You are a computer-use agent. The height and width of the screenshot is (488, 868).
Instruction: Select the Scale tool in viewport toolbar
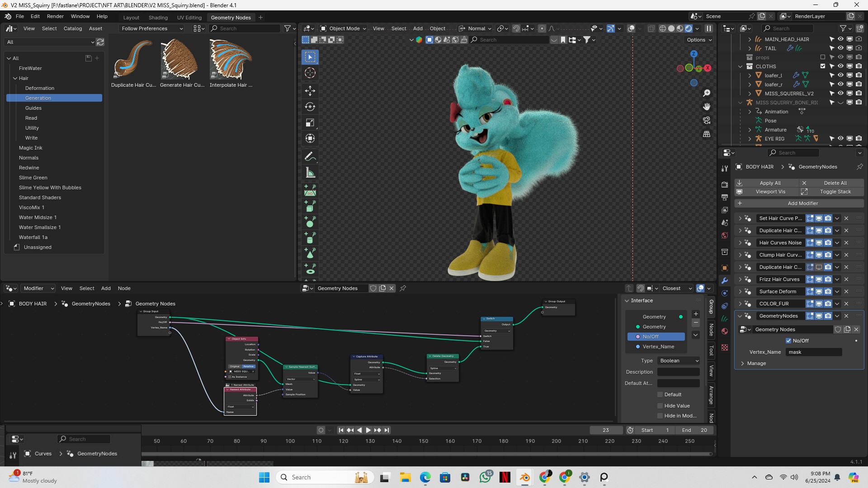click(310, 122)
